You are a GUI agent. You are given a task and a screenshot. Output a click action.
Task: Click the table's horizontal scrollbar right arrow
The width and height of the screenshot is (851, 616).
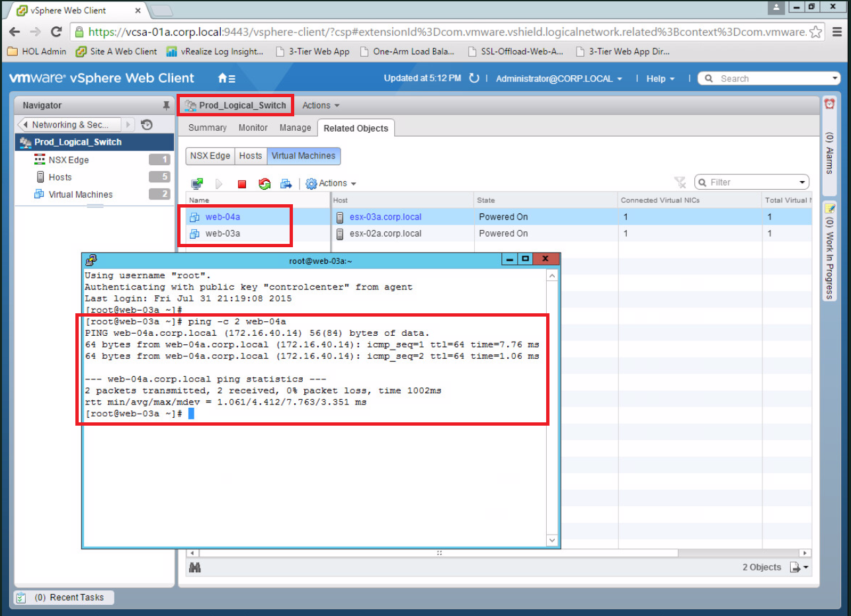click(x=804, y=553)
